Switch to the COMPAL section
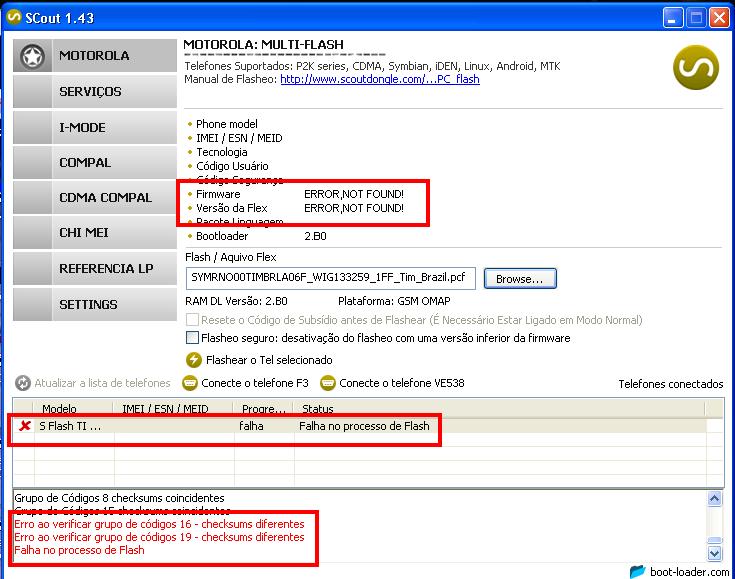735x579 pixels. [95, 163]
